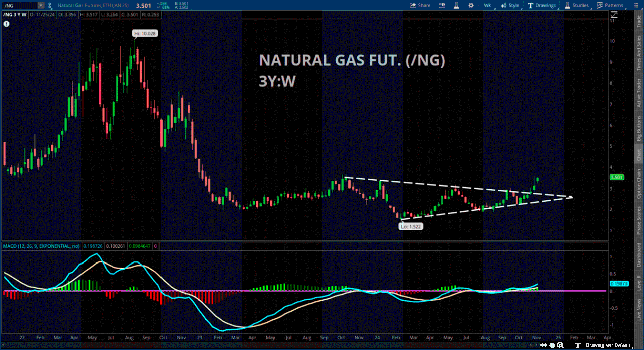Click the horizontal pan arrows icon

pos(544,345)
